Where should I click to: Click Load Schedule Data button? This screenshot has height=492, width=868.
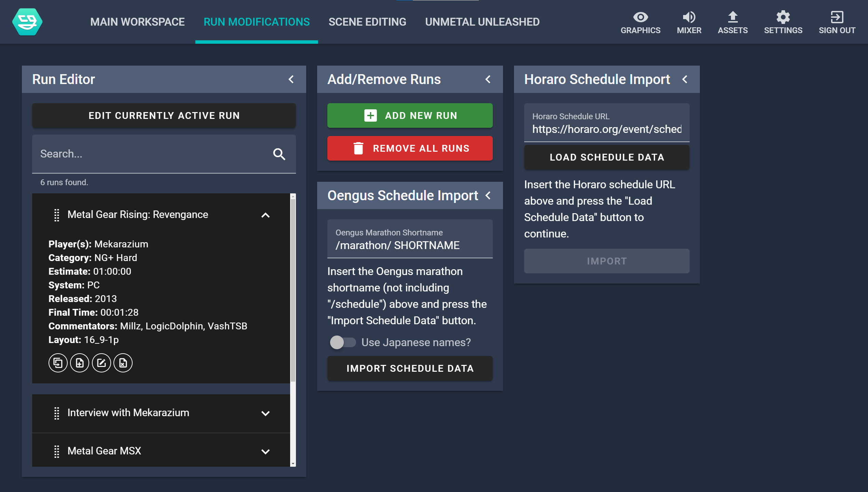tap(607, 157)
